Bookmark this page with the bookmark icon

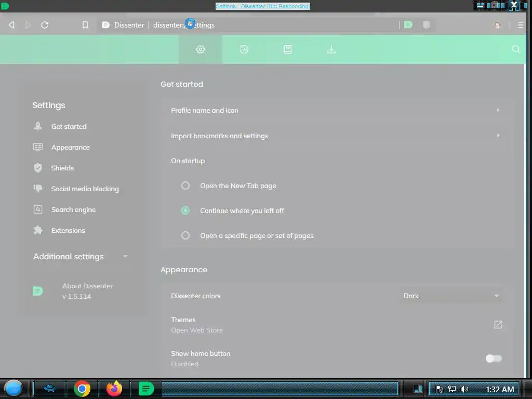pyautogui.click(x=85, y=25)
